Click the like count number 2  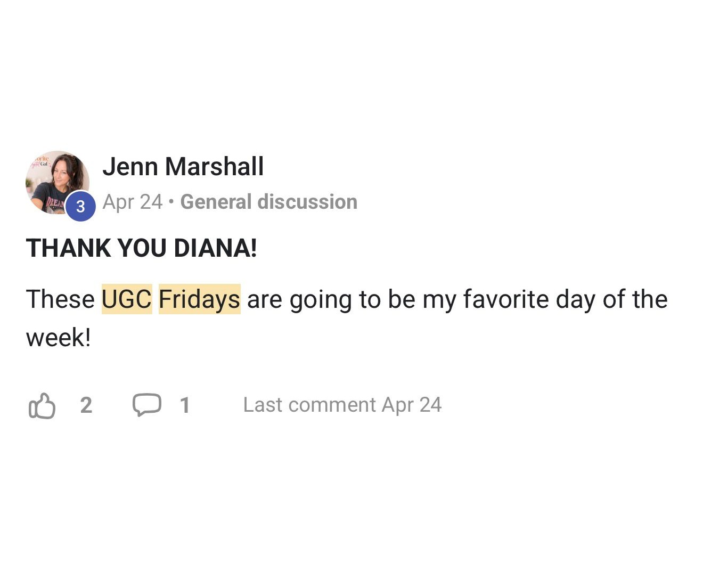(x=86, y=405)
